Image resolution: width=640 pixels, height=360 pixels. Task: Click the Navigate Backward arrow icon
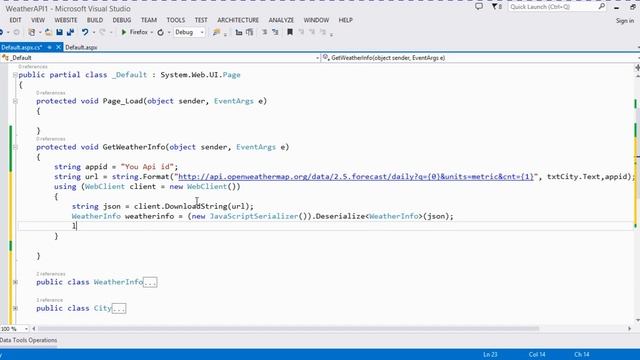(2, 32)
